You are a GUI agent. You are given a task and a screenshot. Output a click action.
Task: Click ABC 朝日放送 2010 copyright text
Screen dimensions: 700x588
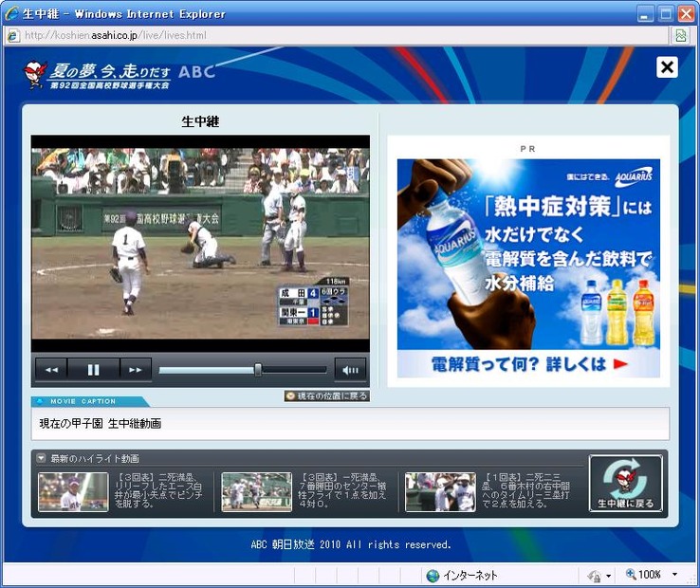[350, 544]
